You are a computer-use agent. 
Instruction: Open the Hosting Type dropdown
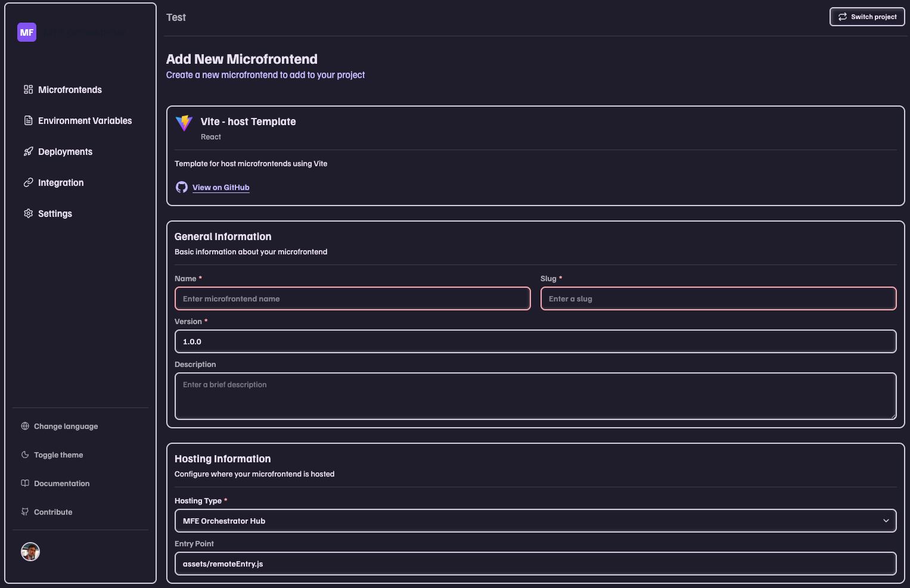click(x=886, y=520)
